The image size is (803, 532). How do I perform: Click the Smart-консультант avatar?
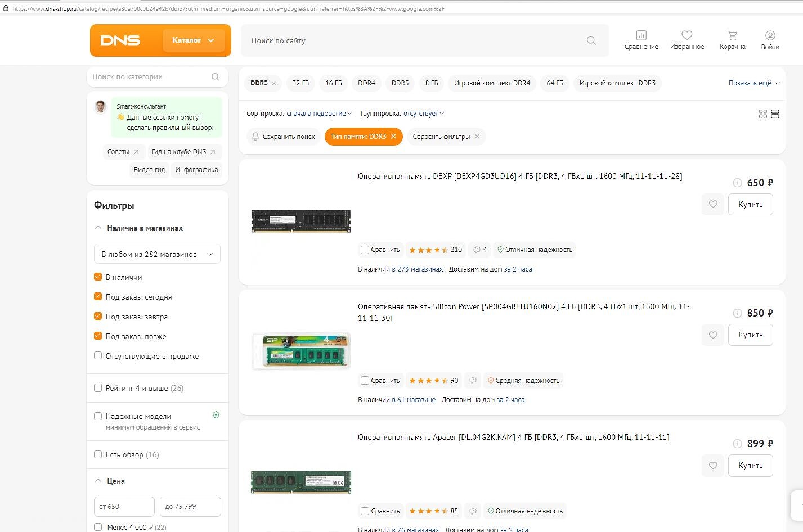coord(101,106)
